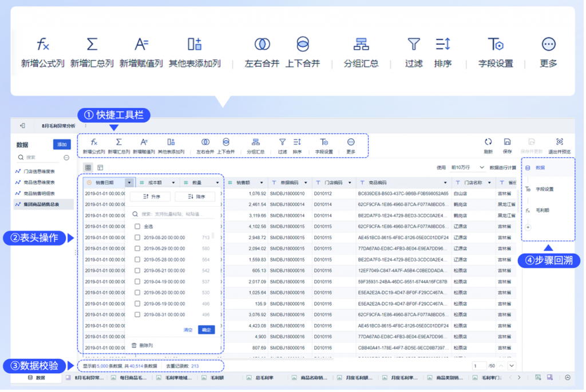
Task: Sort descending with the 降序 button
Action: (196, 197)
